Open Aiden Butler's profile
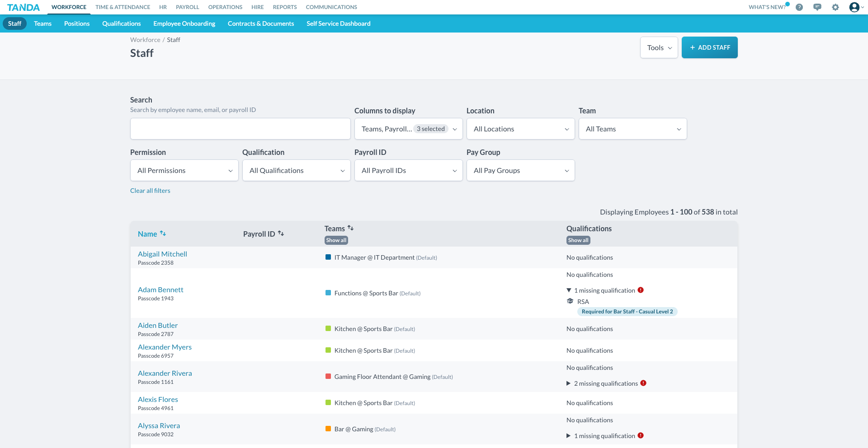 (x=158, y=325)
